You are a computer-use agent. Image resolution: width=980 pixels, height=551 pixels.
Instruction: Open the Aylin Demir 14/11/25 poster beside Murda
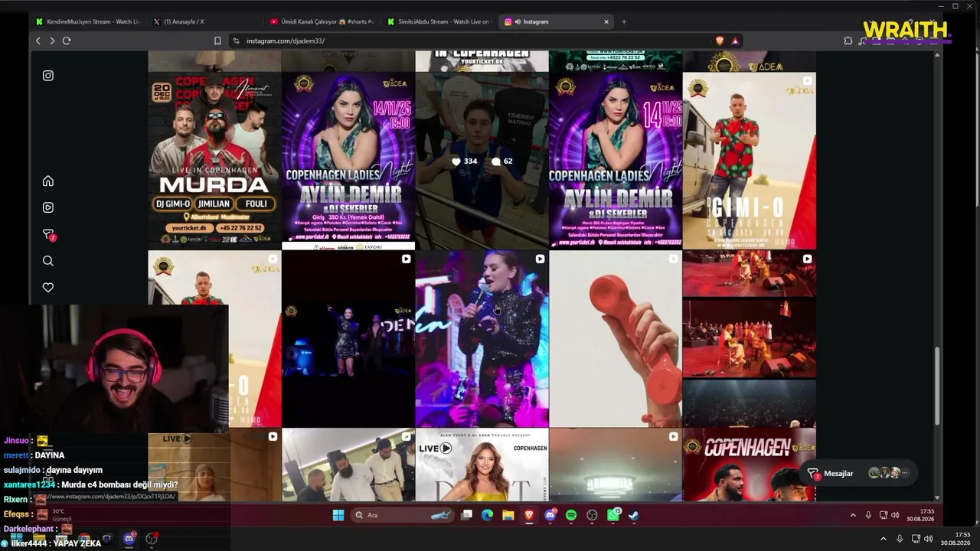pyautogui.click(x=348, y=161)
